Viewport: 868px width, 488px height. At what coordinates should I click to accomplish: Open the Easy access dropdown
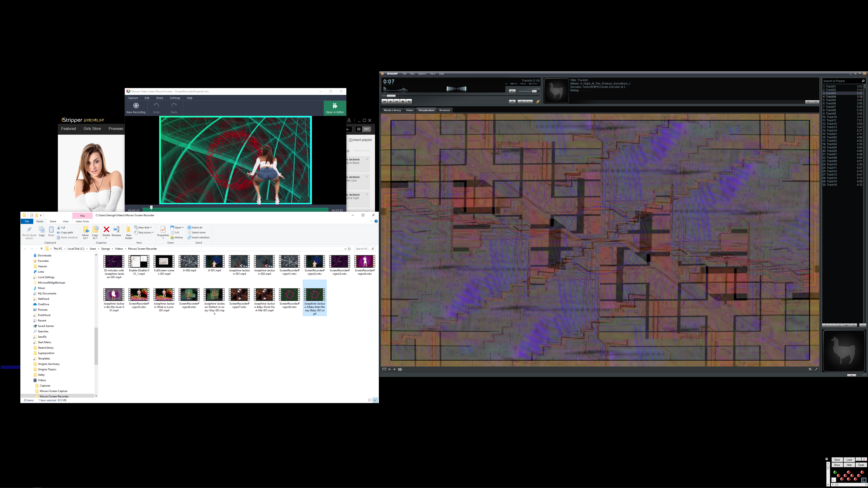pyautogui.click(x=145, y=232)
